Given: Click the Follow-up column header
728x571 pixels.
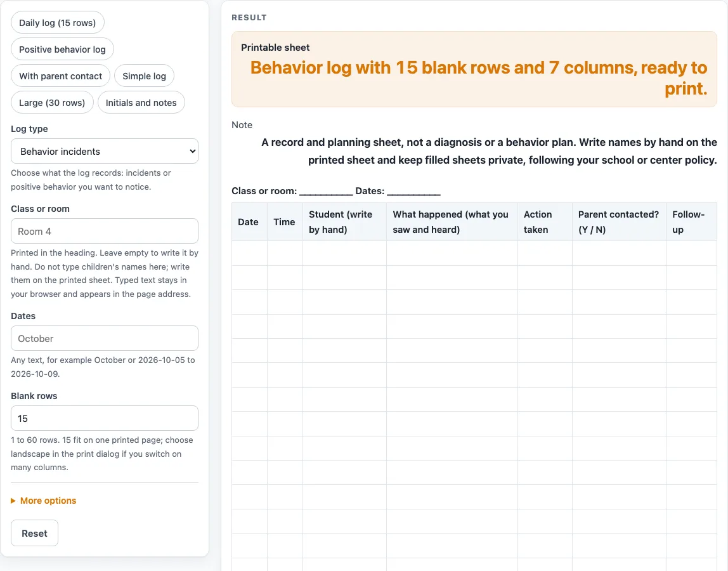Looking at the screenshot, I should tap(691, 221).
